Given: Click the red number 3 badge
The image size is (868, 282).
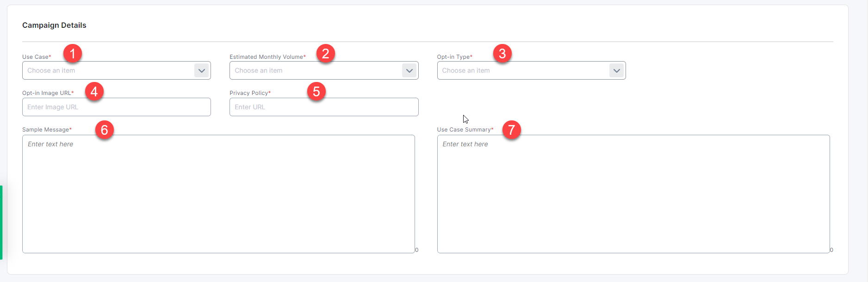Looking at the screenshot, I should point(502,54).
